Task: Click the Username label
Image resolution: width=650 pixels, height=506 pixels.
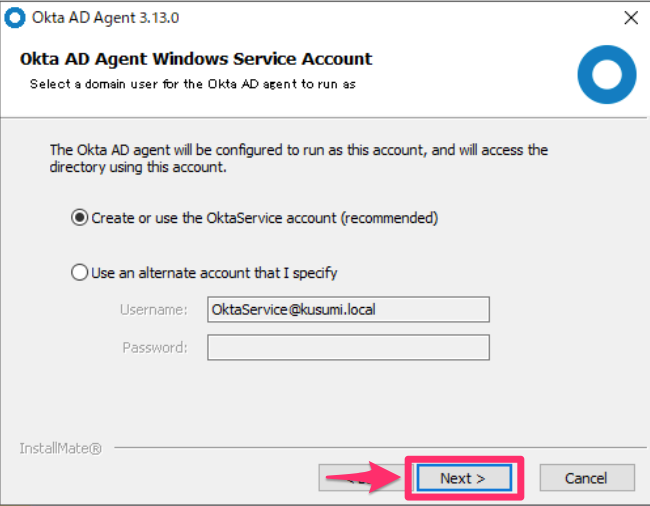Action: click(154, 309)
